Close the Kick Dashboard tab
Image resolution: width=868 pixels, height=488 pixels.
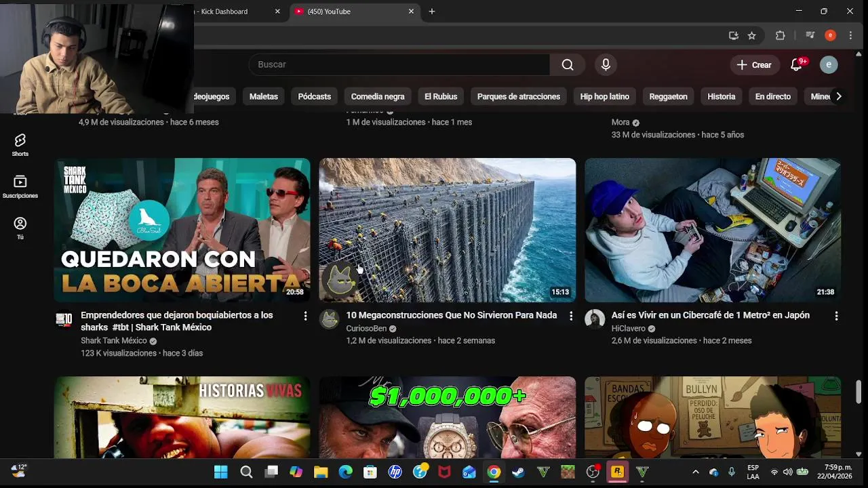point(277,12)
